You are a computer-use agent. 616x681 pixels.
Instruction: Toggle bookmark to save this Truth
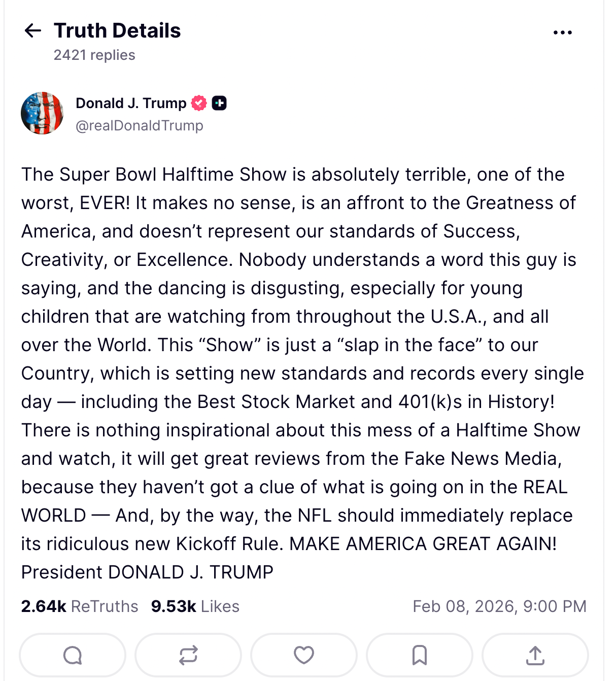click(419, 655)
